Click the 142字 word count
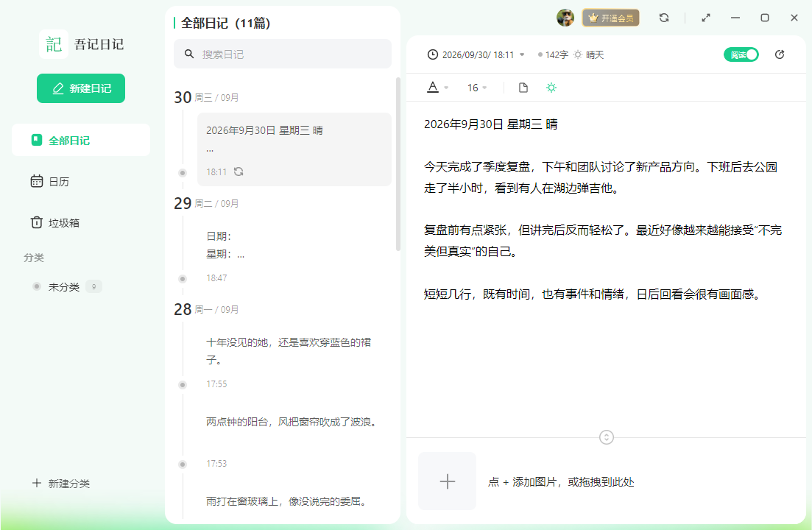 553,55
